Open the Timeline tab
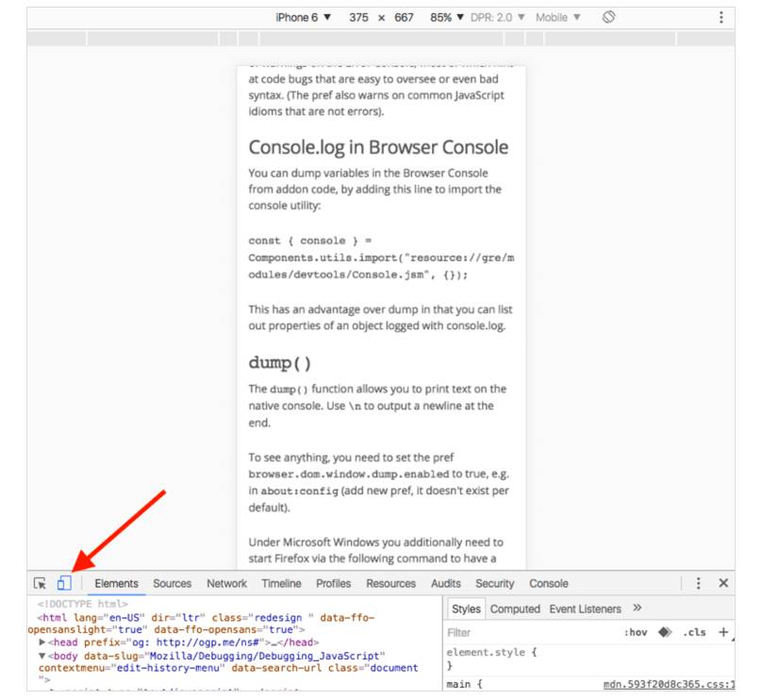Viewport: 762px width, 700px height. click(x=281, y=583)
